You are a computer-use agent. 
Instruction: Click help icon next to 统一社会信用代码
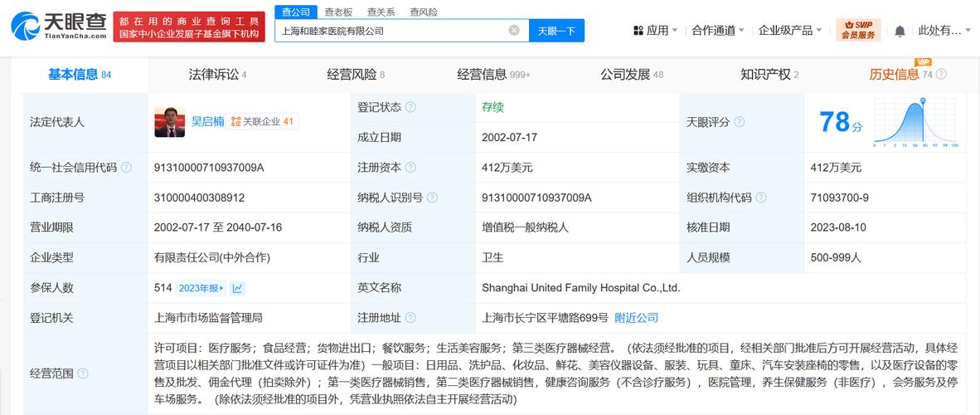pyautogui.click(x=126, y=167)
